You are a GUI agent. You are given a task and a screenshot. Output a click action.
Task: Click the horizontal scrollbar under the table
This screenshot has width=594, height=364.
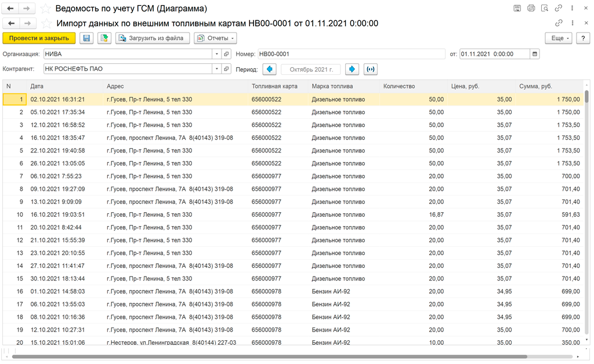269,356
